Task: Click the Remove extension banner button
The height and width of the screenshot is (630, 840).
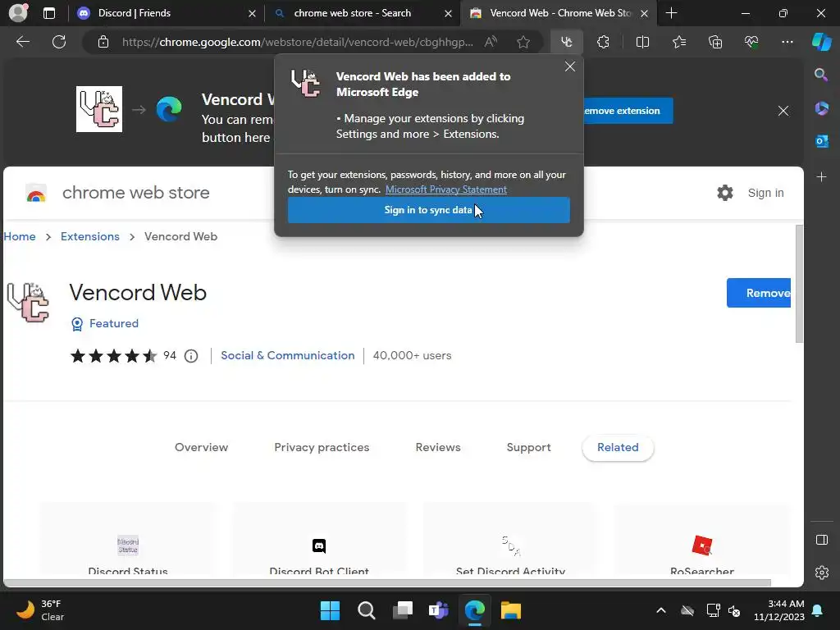Action: 628,111
